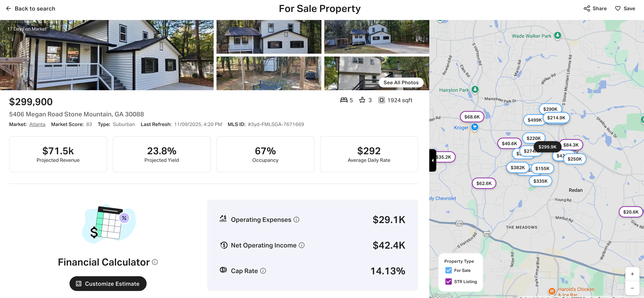Select the $155K map marker
Image resolution: width=644 pixels, height=298 pixels.
click(542, 168)
